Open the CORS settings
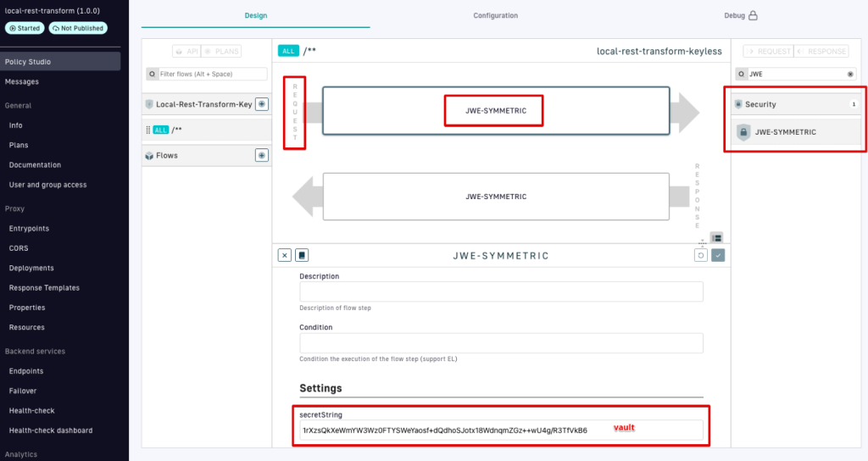 click(19, 248)
